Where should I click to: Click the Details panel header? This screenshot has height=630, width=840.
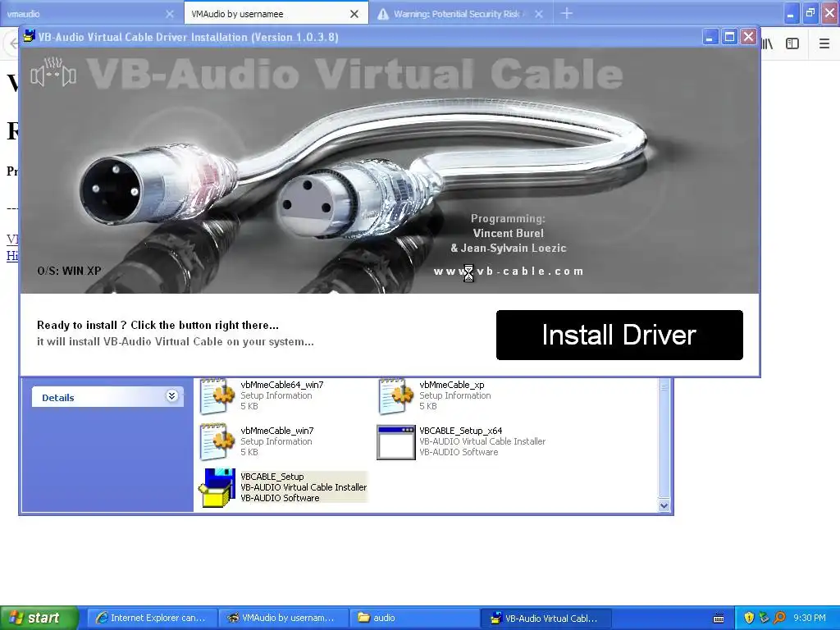point(107,397)
